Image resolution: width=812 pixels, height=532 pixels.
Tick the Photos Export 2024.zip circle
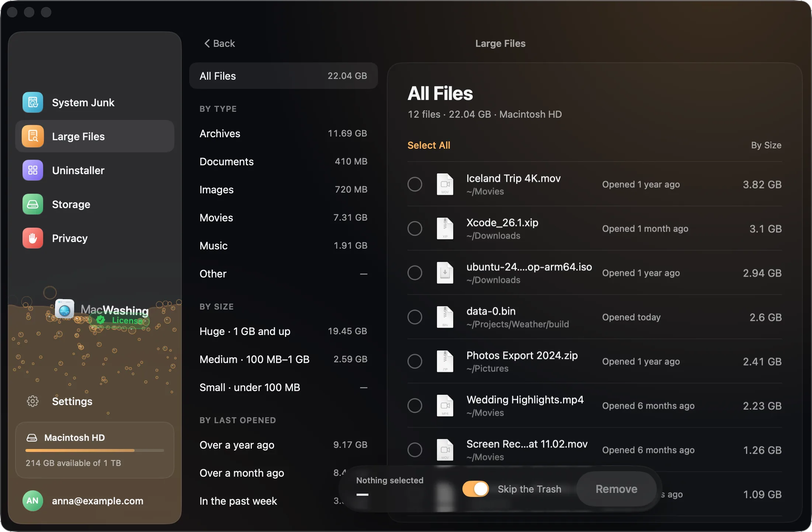click(415, 361)
